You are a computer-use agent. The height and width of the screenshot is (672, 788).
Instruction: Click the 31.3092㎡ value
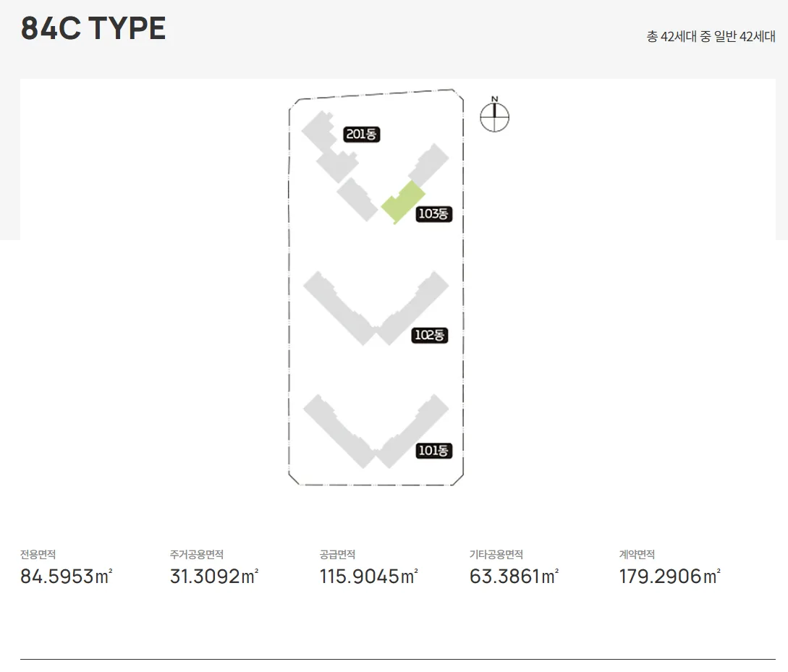pos(214,577)
